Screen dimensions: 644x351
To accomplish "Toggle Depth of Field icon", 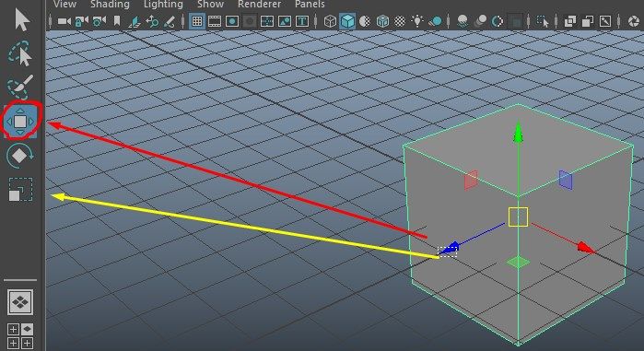I will click(515, 21).
